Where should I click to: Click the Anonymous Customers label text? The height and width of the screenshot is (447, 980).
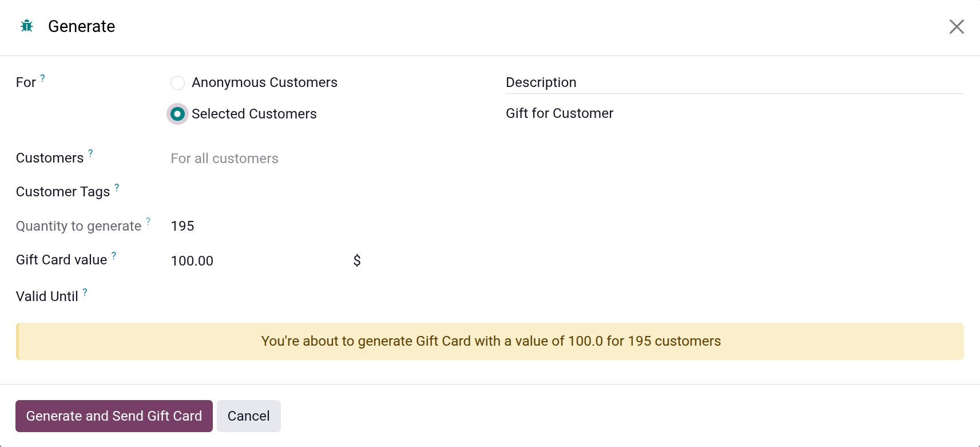point(264,82)
